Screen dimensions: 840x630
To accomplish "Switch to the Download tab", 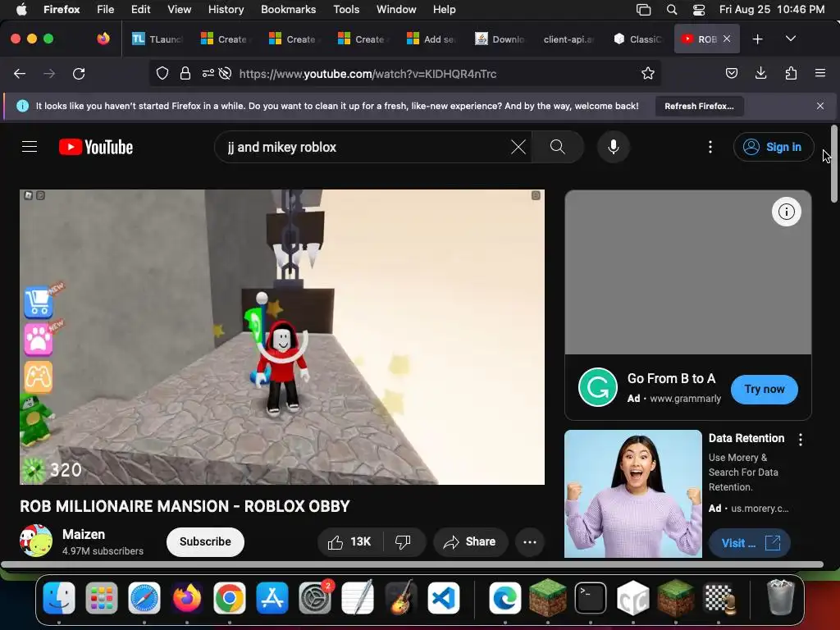I will coord(500,39).
